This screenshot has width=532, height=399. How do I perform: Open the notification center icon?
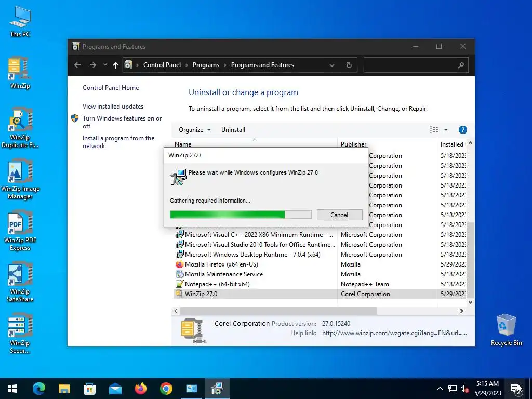[516, 389]
